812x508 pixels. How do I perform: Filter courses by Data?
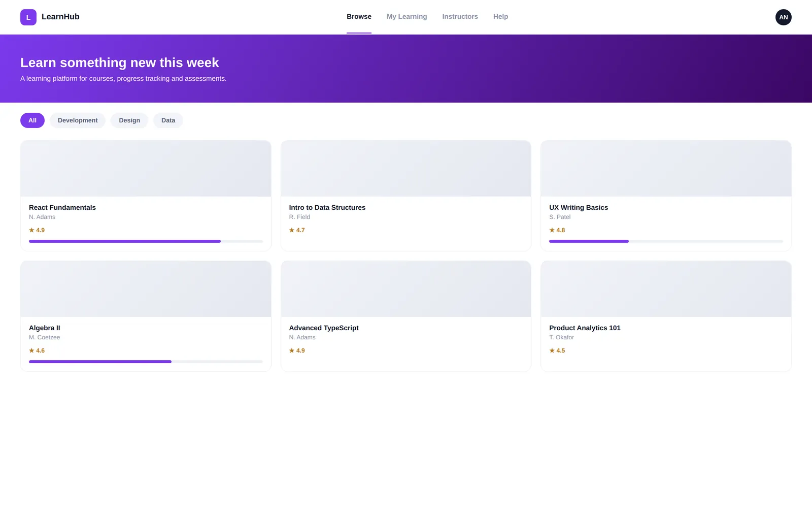tap(168, 120)
